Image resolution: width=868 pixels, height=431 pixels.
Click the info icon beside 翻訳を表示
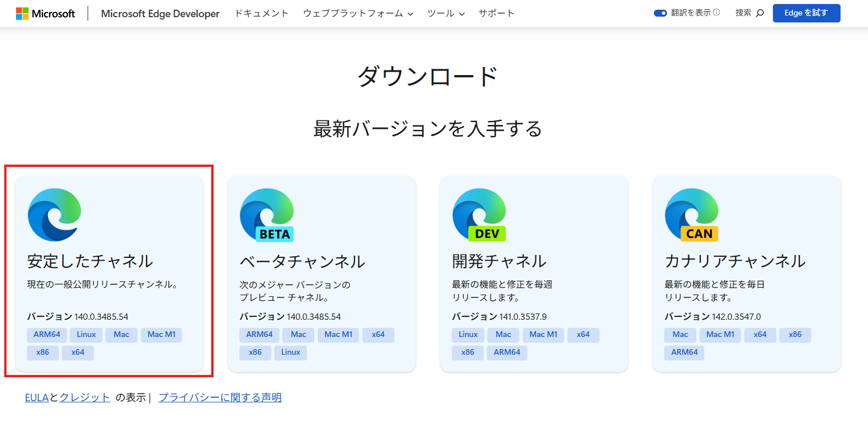(x=716, y=13)
